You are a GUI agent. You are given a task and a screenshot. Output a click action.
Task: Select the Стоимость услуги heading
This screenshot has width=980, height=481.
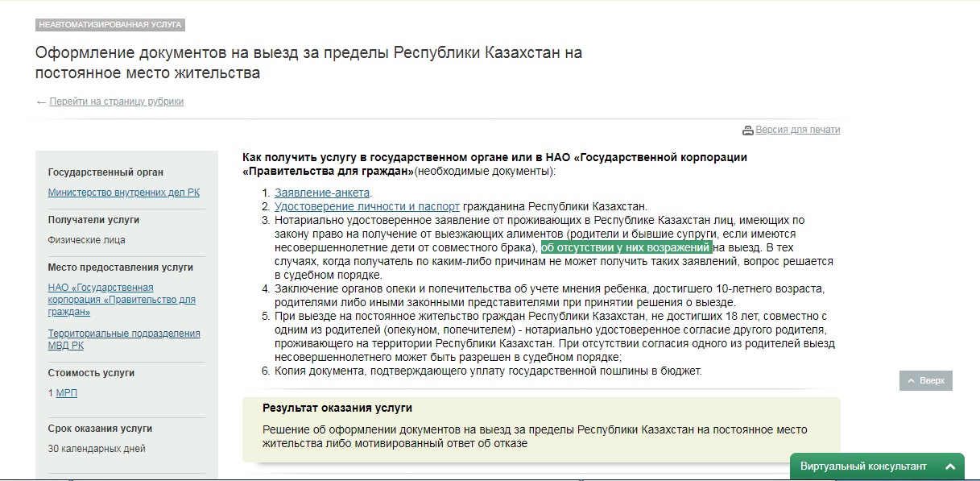91,373
